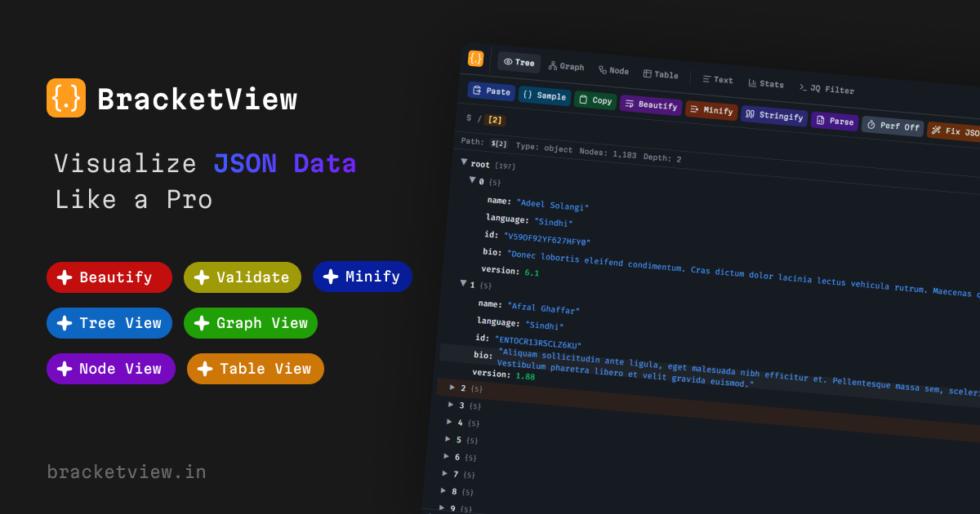Image resolution: width=980 pixels, height=514 pixels.
Task: Expand tree item 6
Action: [x=447, y=455]
